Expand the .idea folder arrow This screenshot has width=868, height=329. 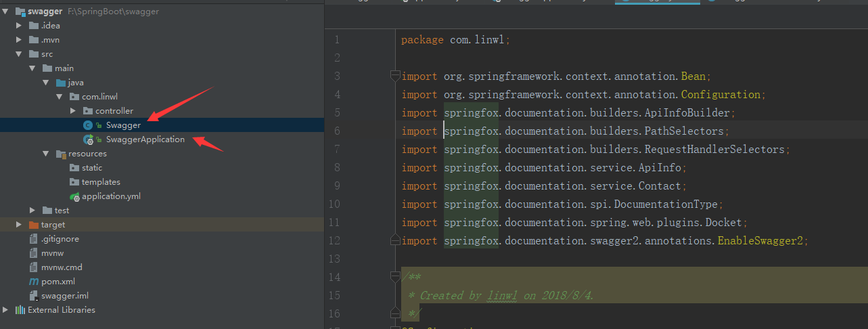(x=20, y=26)
